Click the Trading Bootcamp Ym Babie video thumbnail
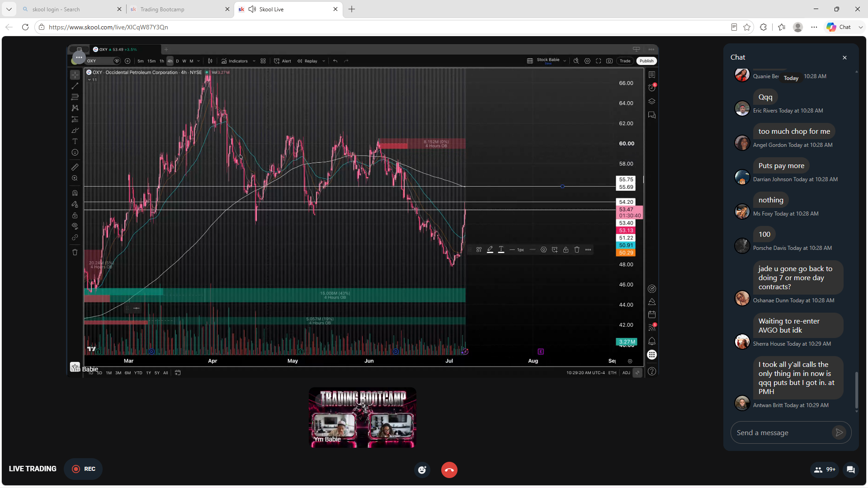This screenshot has height=488, width=868. tap(363, 418)
